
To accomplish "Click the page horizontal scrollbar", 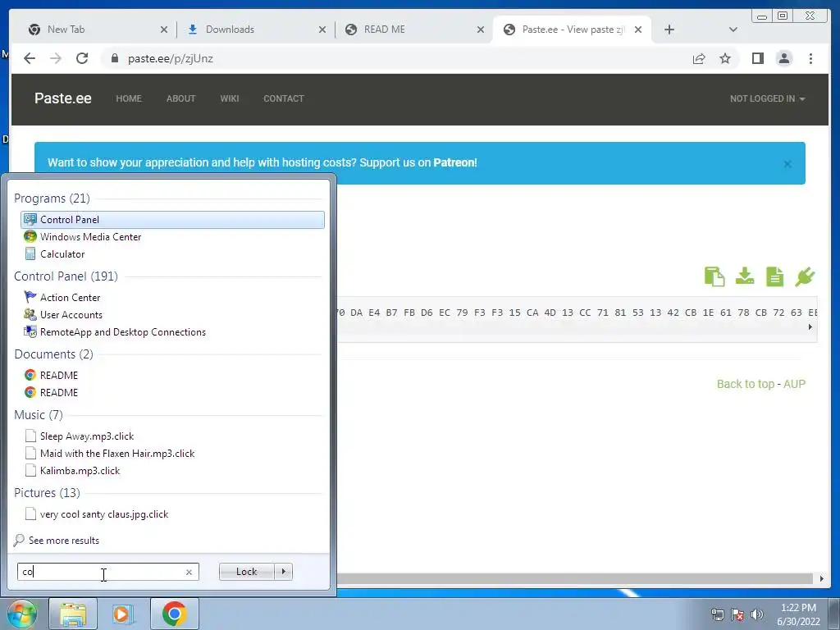I will pos(574,578).
